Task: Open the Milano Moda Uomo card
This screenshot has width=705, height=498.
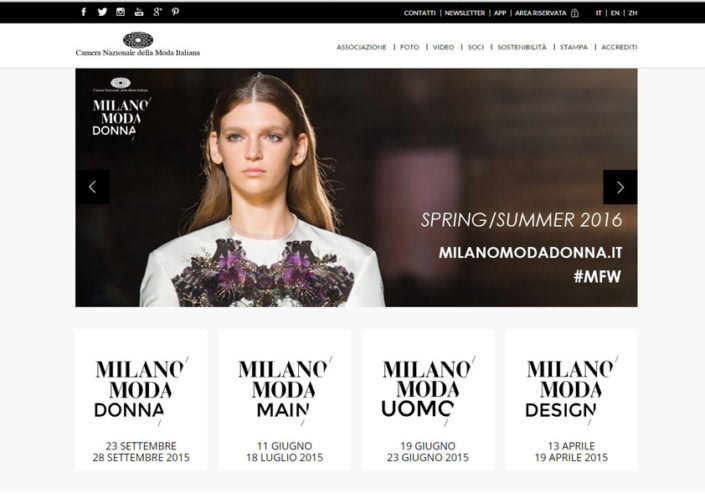Action: (x=428, y=400)
